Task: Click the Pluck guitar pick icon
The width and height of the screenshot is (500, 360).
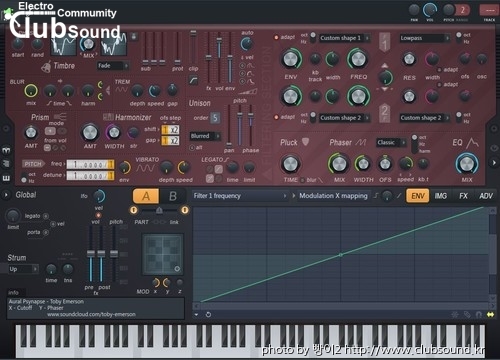Action: click(x=305, y=142)
